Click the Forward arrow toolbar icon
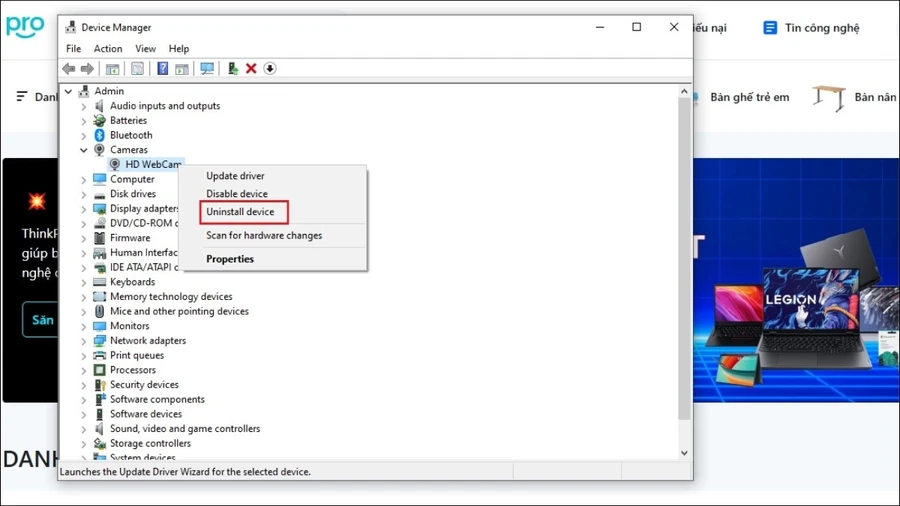The image size is (900, 506). pos(87,69)
